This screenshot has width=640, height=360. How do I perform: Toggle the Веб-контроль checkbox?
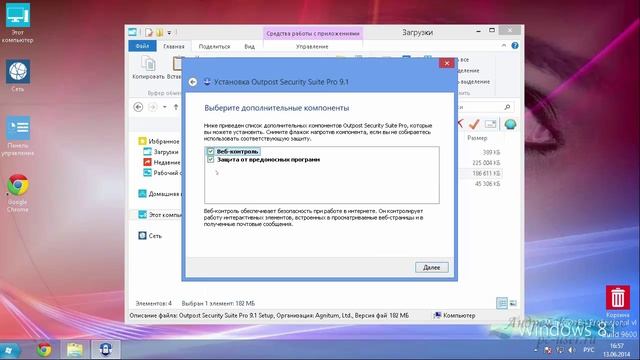(x=211, y=151)
